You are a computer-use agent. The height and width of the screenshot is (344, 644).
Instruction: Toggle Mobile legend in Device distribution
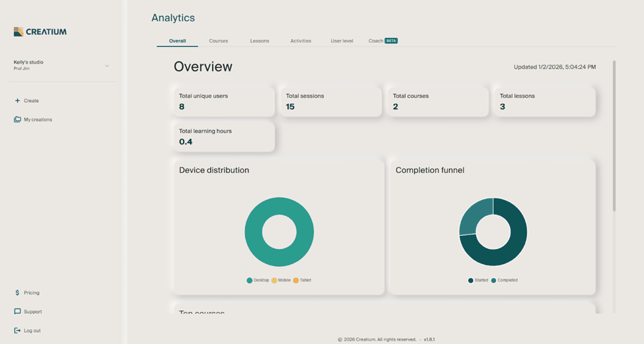pyautogui.click(x=281, y=281)
